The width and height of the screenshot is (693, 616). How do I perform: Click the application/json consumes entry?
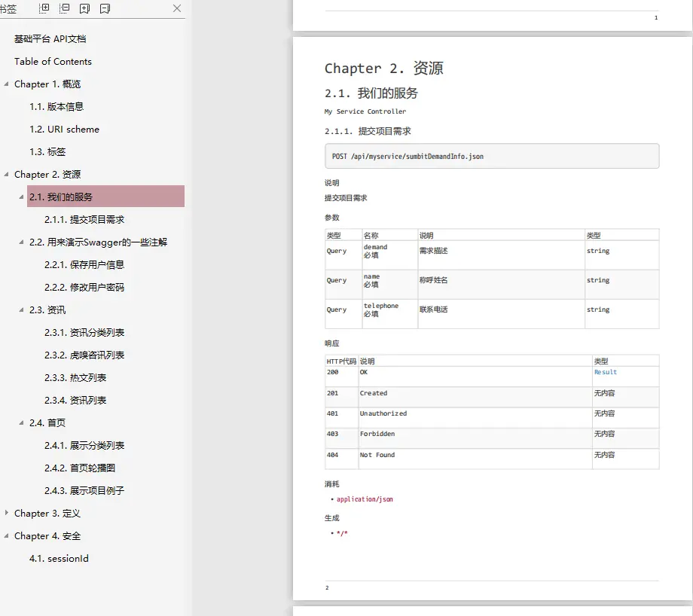click(365, 499)
